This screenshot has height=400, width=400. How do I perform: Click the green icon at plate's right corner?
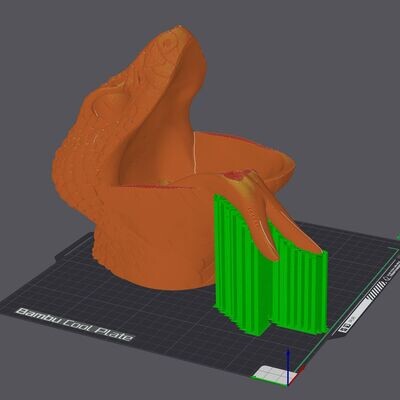399,236
